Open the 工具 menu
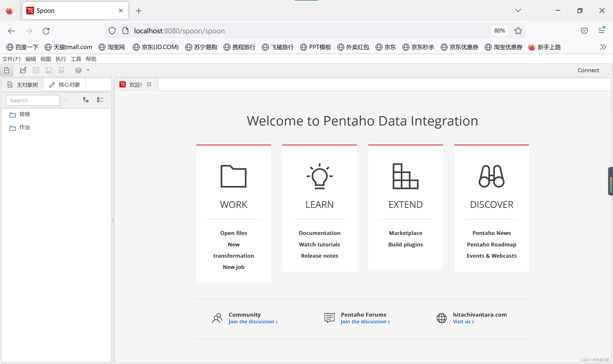This screenshot has width=613, height=364. 76,59
